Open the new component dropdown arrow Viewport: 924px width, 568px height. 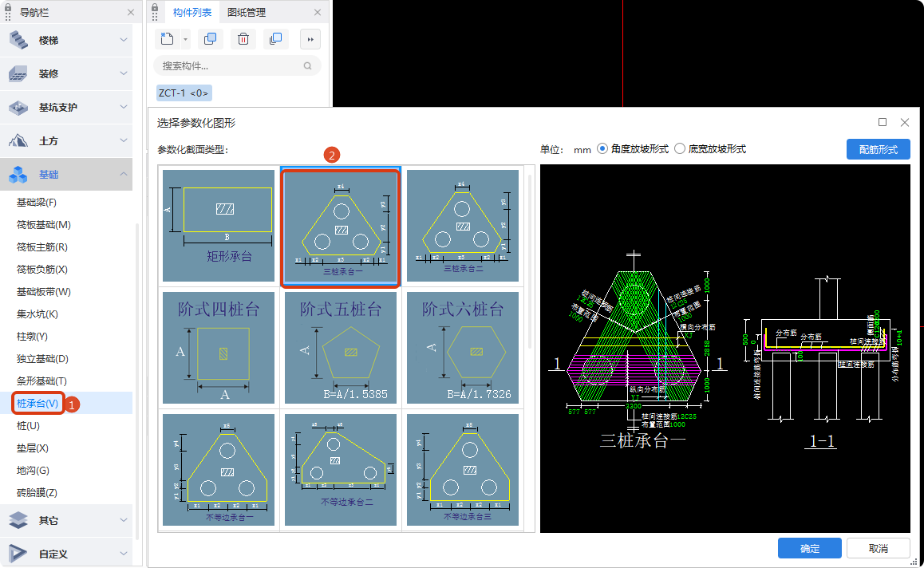point(186,39)
